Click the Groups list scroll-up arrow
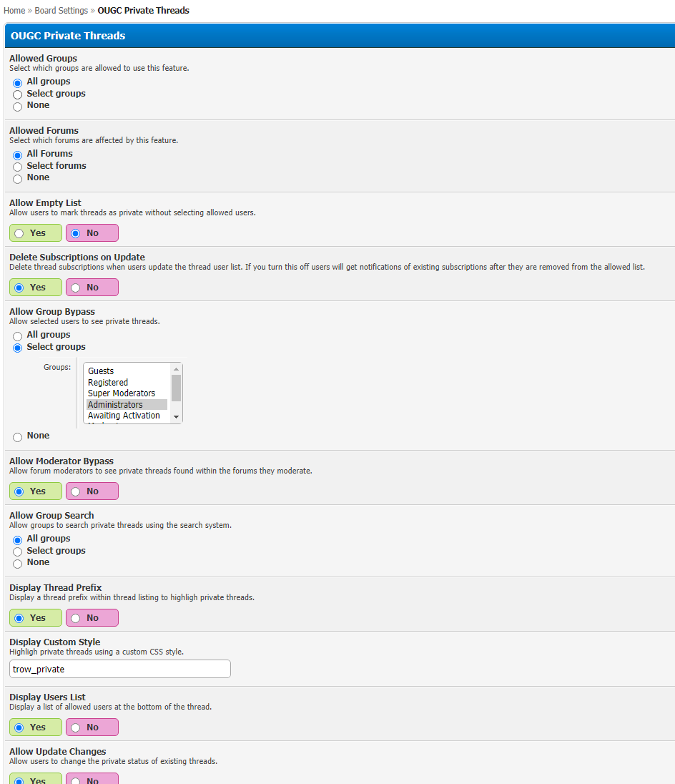 pyautogui.click(x=176, y=369)
